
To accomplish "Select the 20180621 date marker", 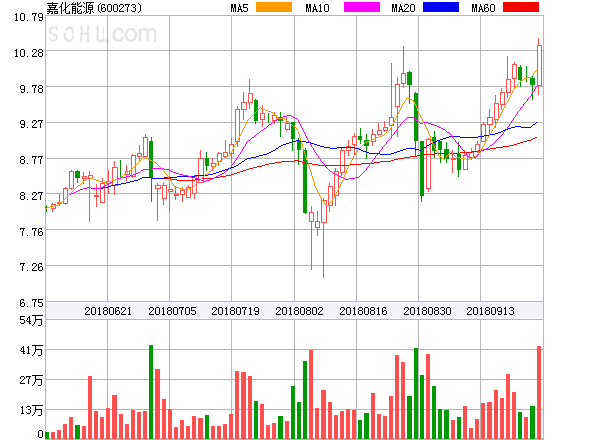I will 107,311.
